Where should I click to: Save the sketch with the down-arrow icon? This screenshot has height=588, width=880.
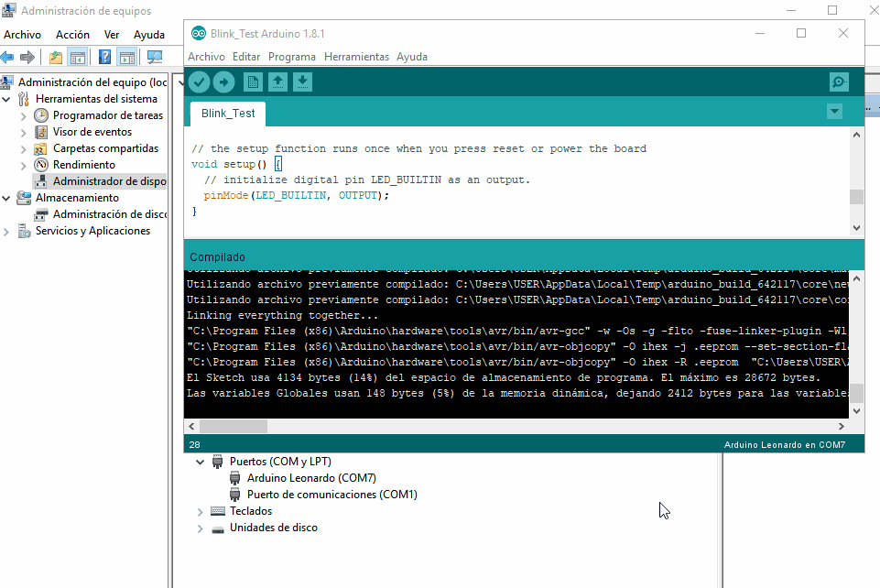point(302,82)
